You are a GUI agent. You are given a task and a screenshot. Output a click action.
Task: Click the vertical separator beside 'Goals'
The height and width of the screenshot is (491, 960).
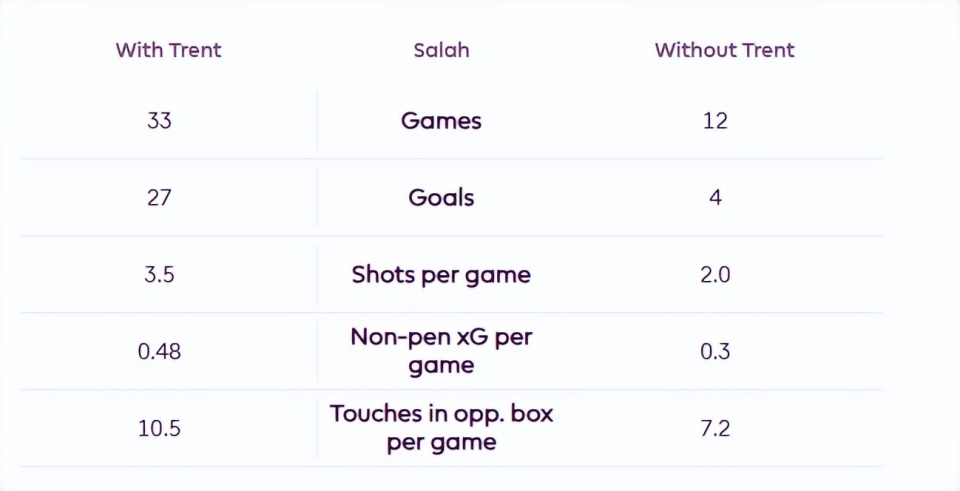[x=318, y=198]
